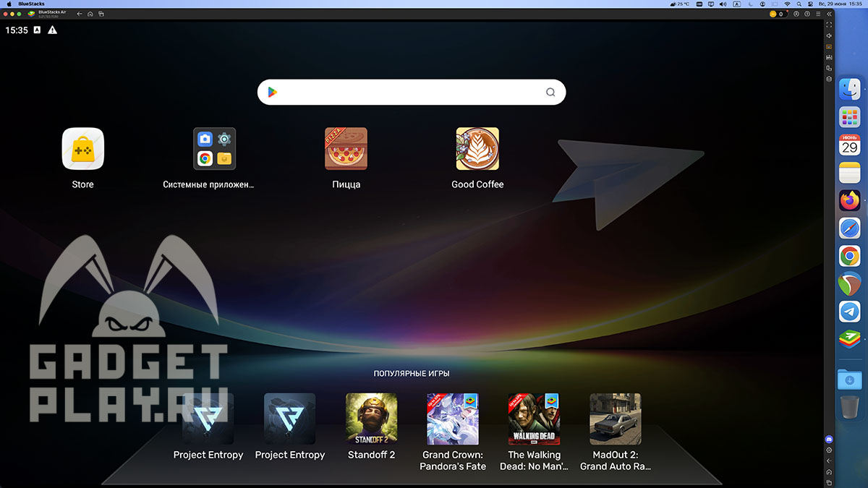
Task: Open Finder from the Dock
Action: (x=849, y=90)
